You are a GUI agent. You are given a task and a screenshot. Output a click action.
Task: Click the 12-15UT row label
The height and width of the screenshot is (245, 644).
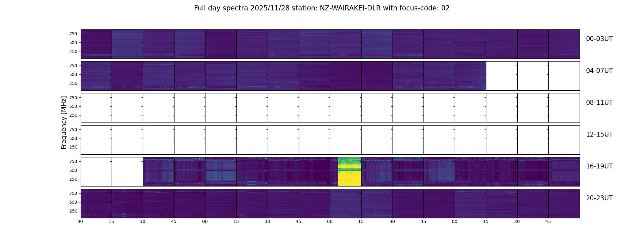click(x=599, y=134)
